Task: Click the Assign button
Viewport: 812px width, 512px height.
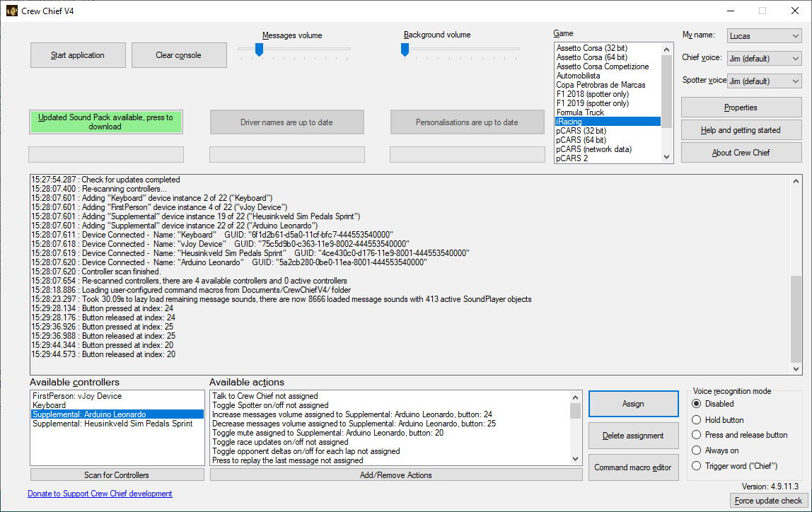Action: [633, 404]
